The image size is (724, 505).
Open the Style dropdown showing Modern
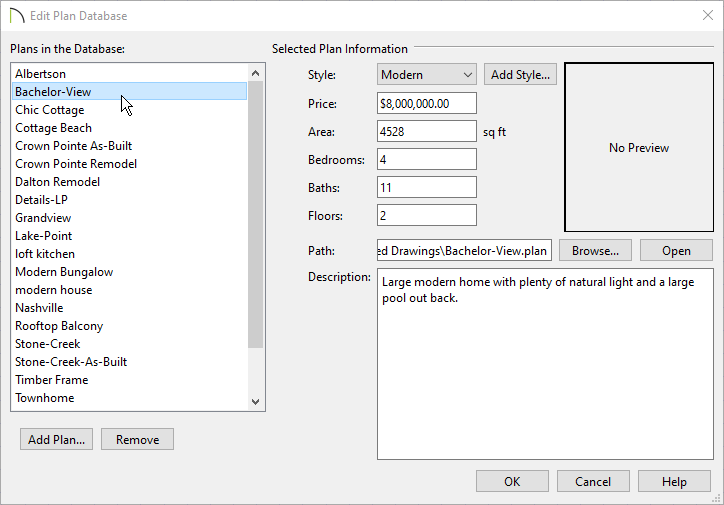(427, 74)
